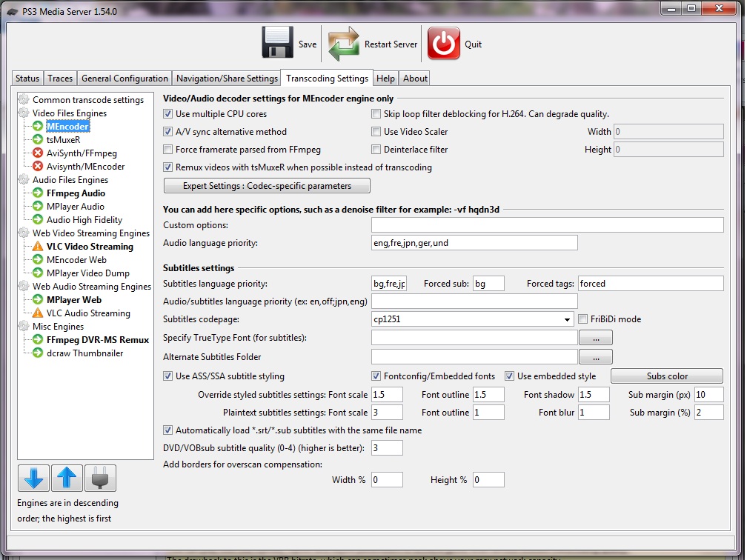Select Web Audio Streaming Engines tree node
Screen dimensions: 747x560
91,286
